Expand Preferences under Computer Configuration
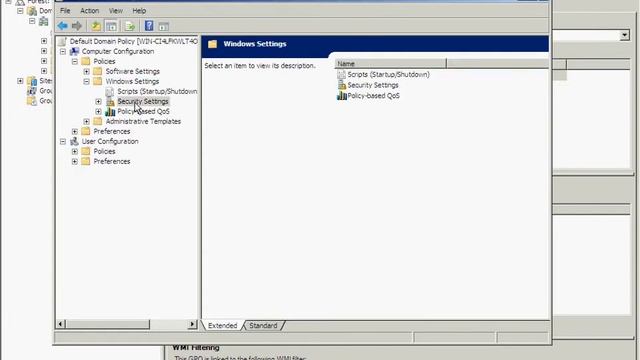The image size is (640, 360). (x=75, y=131)
